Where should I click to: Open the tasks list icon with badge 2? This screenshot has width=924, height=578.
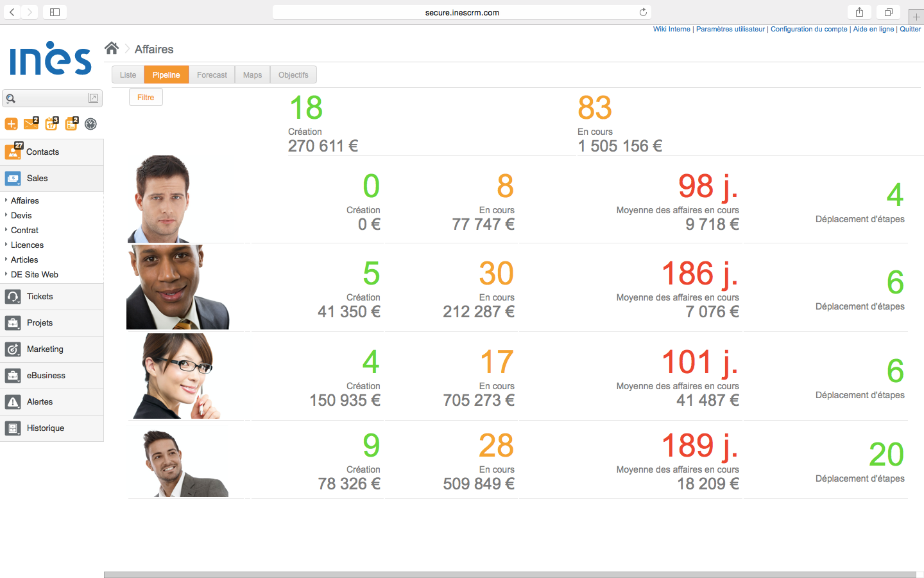point(71,124)
